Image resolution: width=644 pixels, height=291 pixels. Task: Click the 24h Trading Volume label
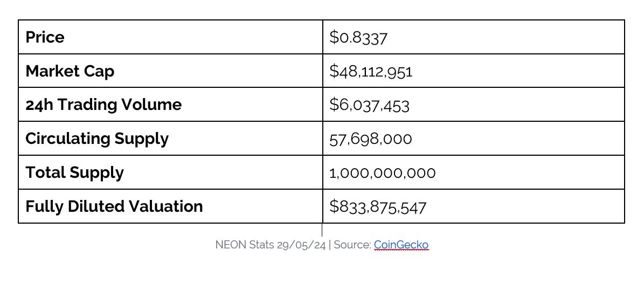[103, 105]
